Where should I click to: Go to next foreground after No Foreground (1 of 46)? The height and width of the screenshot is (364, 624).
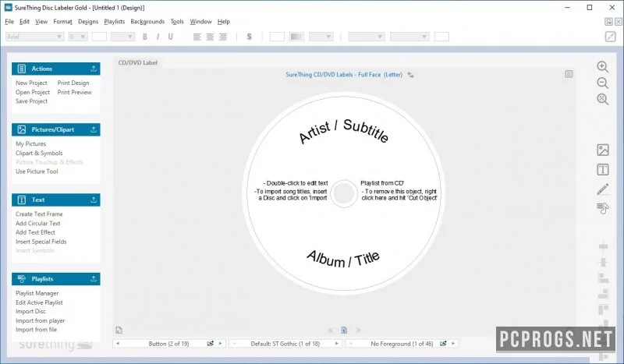453,343
